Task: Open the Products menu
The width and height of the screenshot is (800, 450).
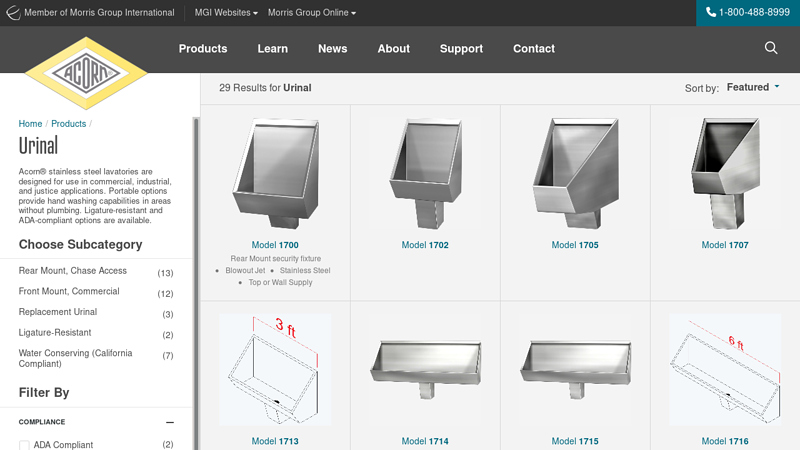Action: [x=203, y=48]
